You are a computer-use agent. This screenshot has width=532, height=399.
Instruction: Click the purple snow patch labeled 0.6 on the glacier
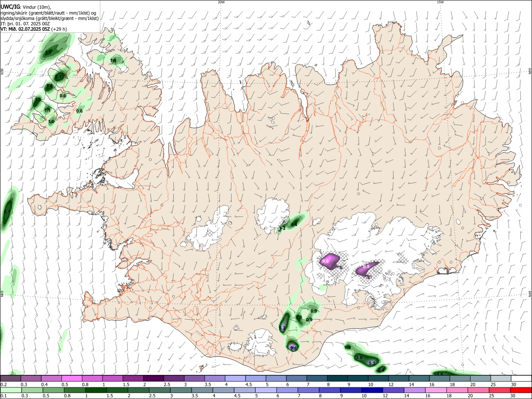pyautogui.click(x=331, y=261)
